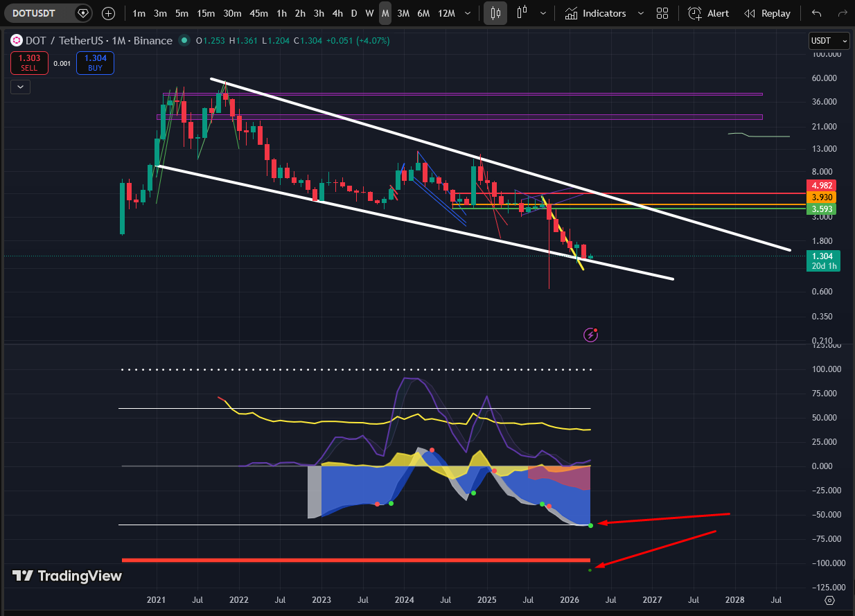Click the 2026 time axis label

(x=570, y=599)
